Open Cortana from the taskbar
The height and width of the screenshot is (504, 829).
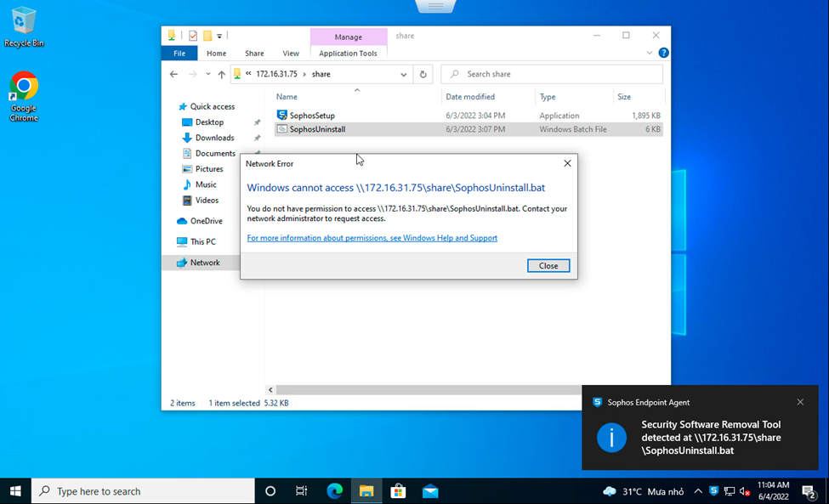[x=270, y=491]
